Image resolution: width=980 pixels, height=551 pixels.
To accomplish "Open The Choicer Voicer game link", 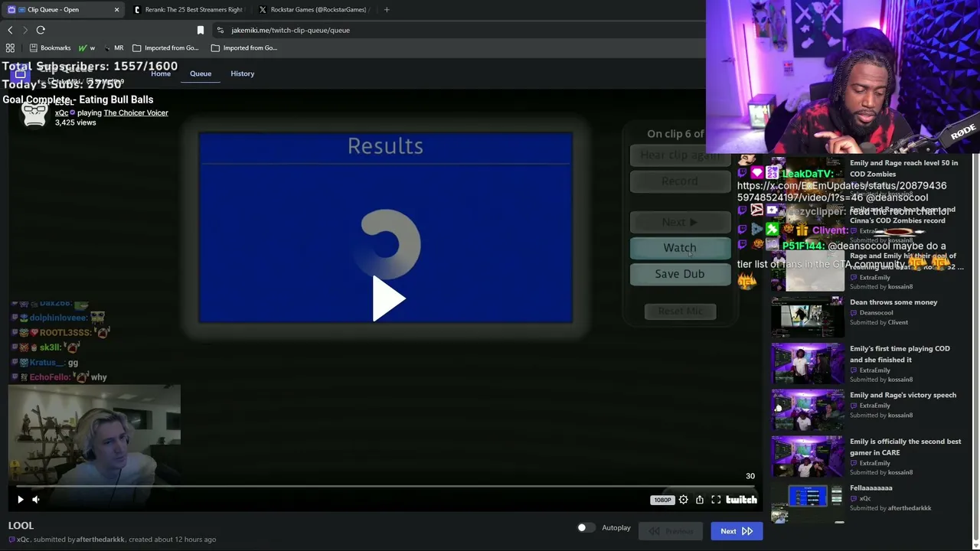I will coord(136,112).
